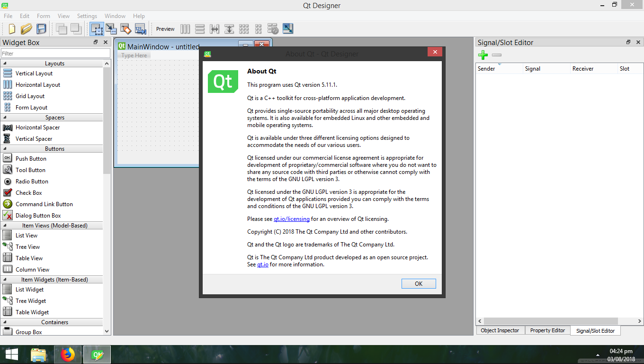This screenshot has width=644, height=364.
Task: Close the Widget Box panel
Action: coord(106,42)
